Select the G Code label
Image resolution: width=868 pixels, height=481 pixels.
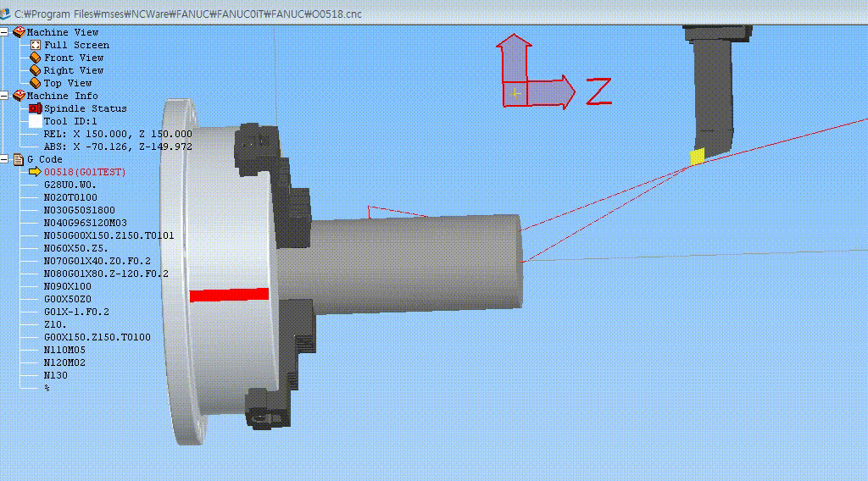pyautogui.click(x=44, y=159)
